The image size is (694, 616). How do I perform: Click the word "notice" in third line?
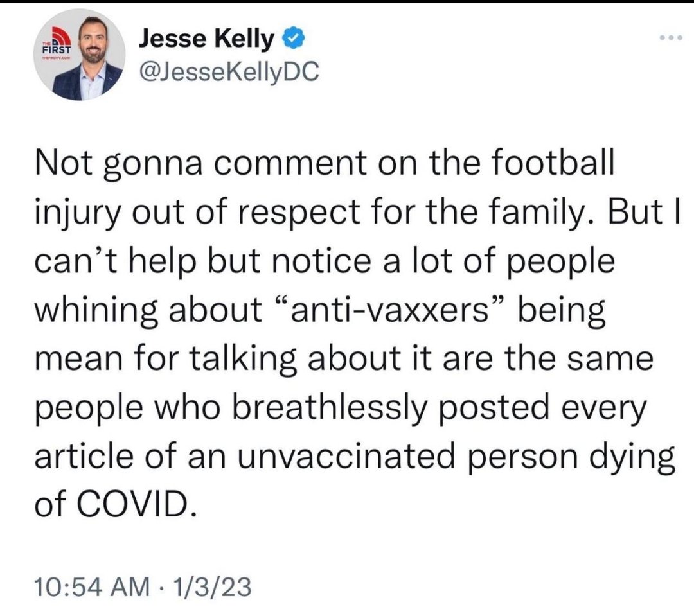coord(321,261)
